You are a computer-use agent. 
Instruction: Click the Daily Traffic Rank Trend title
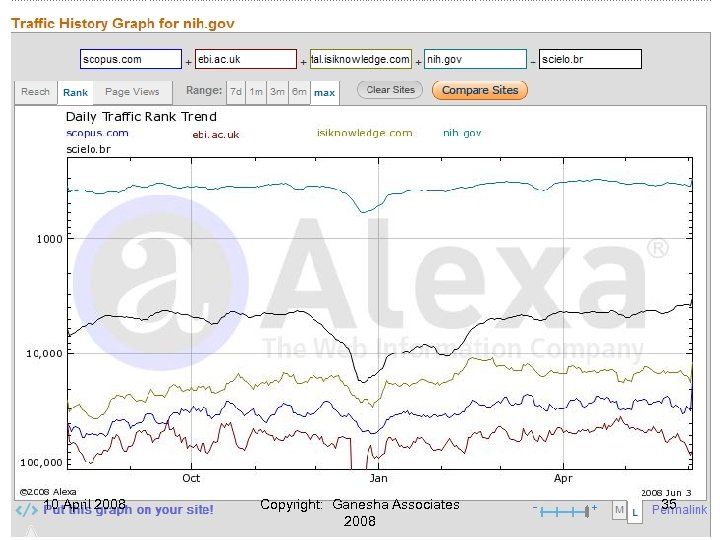141,117
